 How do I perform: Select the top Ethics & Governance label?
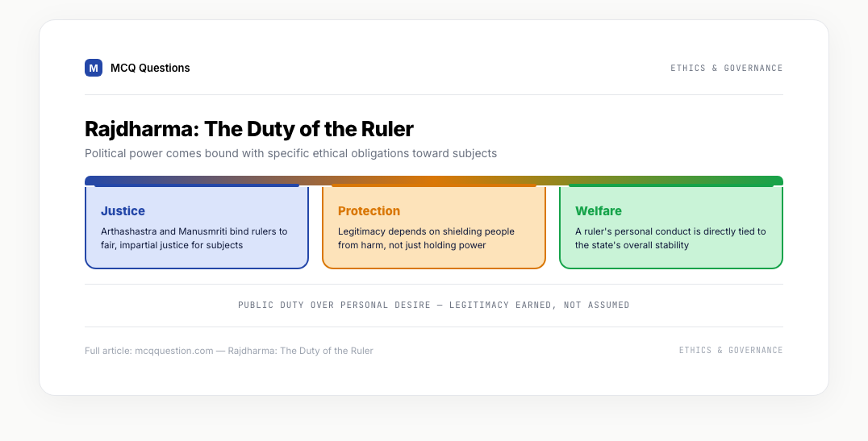point(726,68)
